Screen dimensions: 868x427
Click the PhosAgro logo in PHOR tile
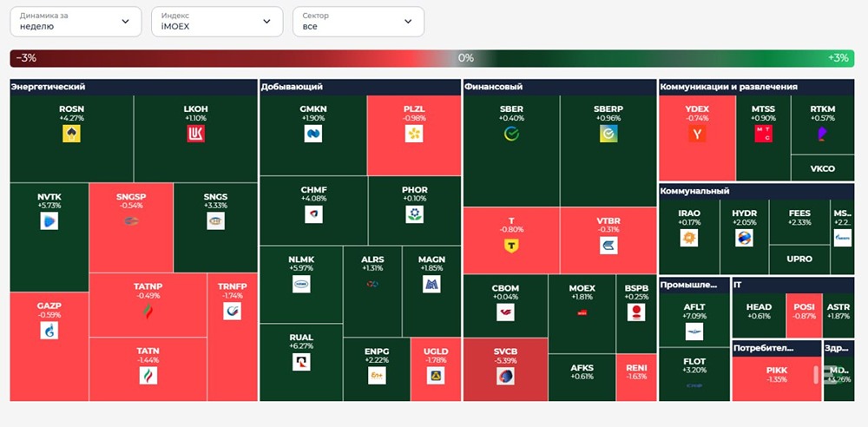(x=414, y=214)
